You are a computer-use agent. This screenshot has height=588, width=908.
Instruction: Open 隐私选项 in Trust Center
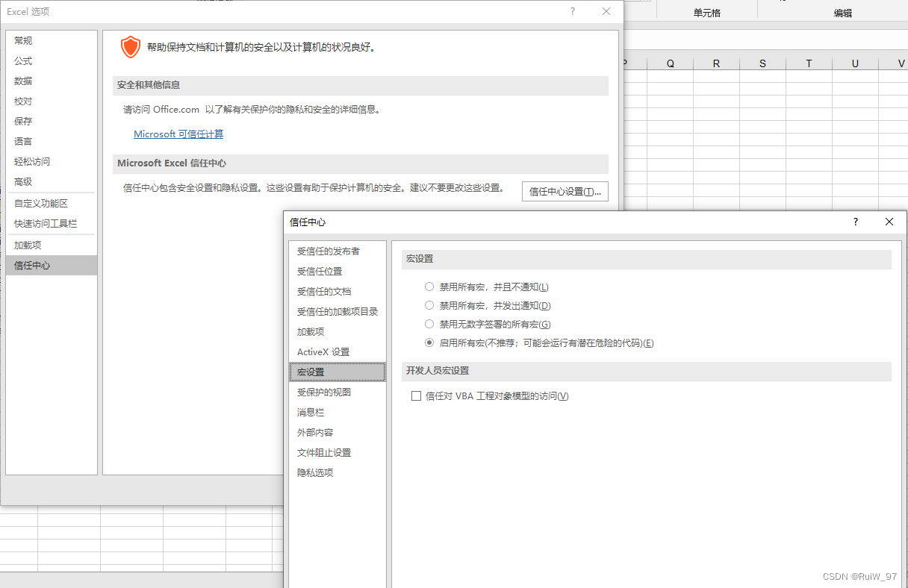click(314, 472)
